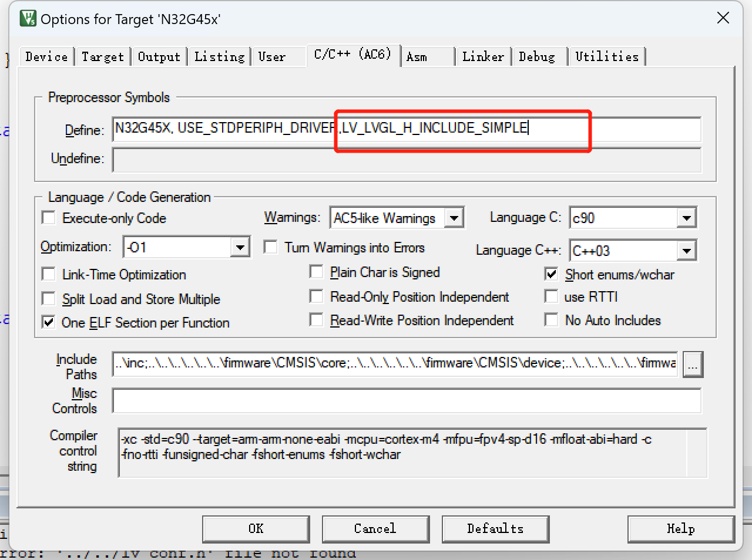Viewport: 752px width, 560px height.
Task: Close the Options for Target dialog
Action: click(723, 18)
